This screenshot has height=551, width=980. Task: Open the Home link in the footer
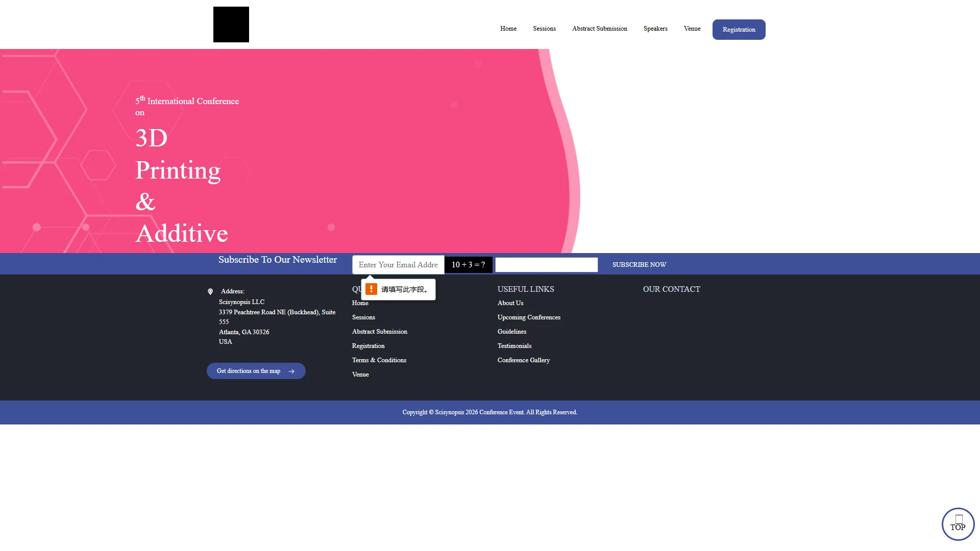[x=360, y=303]
